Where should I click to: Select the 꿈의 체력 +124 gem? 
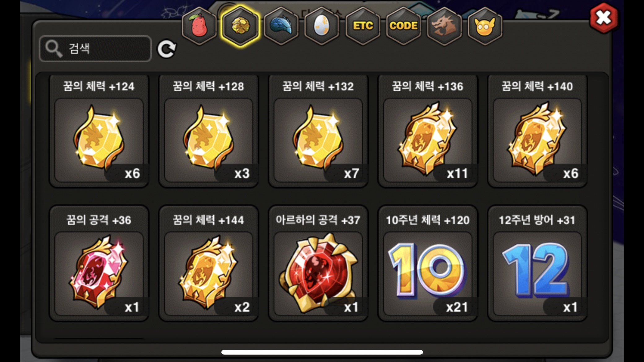click(99, 131)
